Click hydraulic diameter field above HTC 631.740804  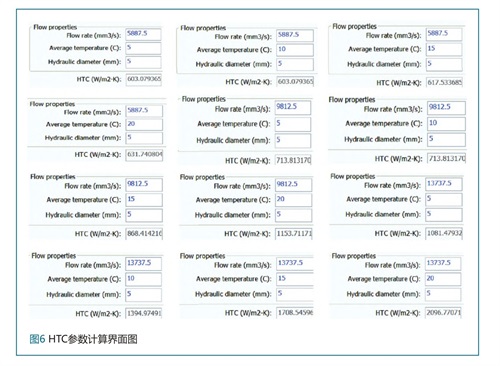[144, 138]
